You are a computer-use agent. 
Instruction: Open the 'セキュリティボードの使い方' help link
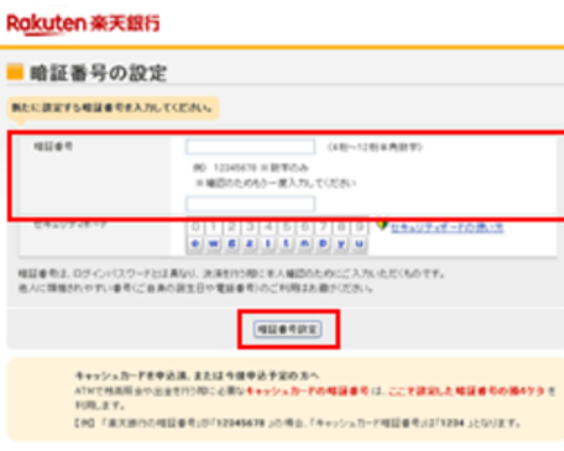447,228
